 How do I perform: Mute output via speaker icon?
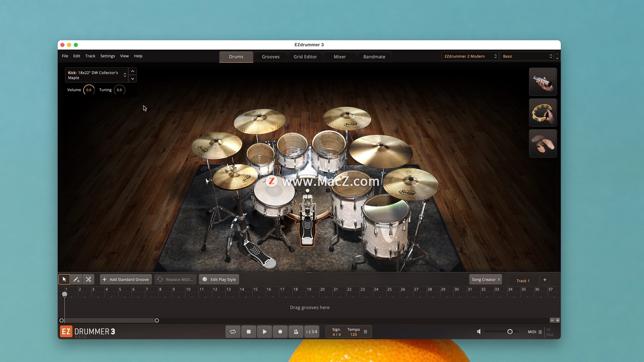[479, 331]
